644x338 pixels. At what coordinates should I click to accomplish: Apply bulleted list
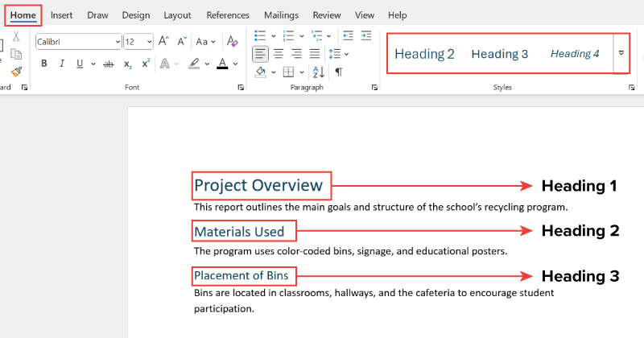[260, 35]
